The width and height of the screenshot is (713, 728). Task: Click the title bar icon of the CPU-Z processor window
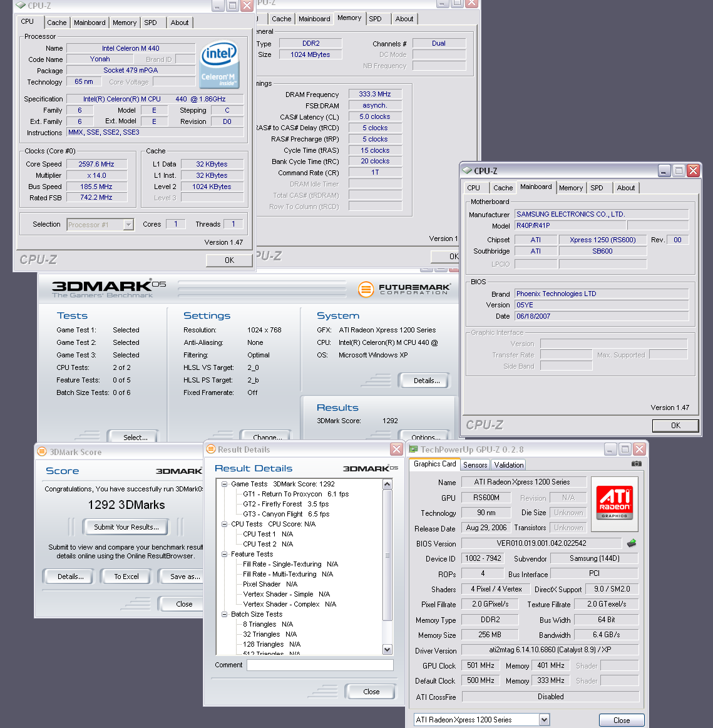[21, 6]
